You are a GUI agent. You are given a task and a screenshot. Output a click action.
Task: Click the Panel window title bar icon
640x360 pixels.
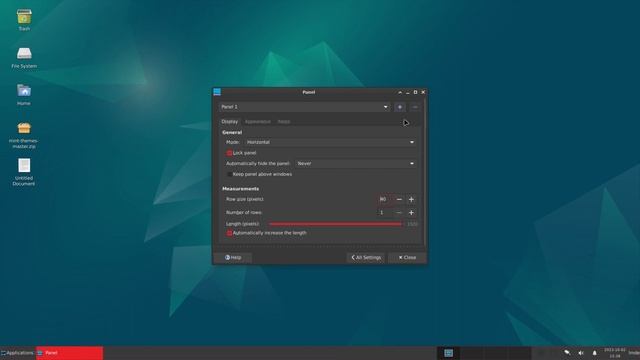pyautogui.click(x=217, y=92)
